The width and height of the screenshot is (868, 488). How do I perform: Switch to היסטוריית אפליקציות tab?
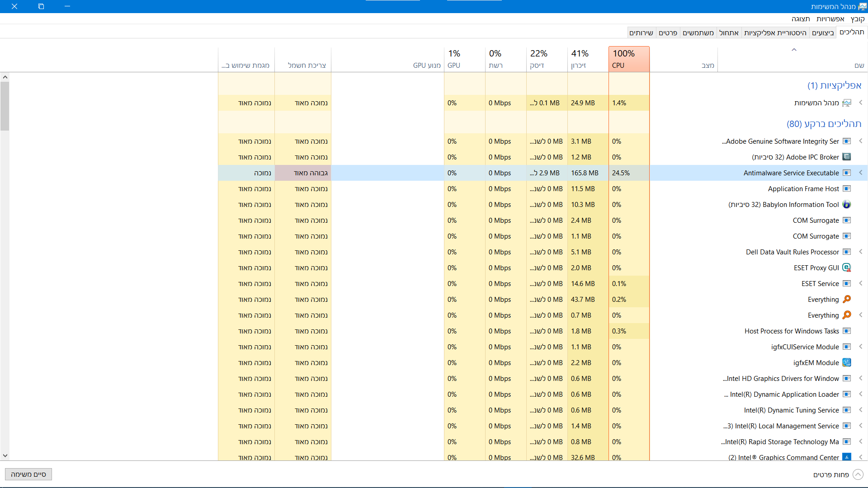coord(775,33)
